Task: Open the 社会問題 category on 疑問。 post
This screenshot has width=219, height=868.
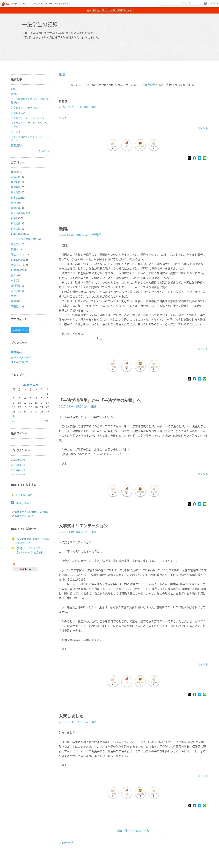Action: tap(96, 235)
